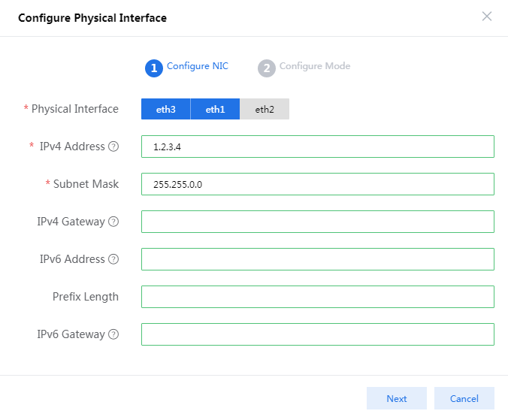Viewport: 508px width, 420px height.
Task: Select the eth2 interface
Action: pyautogui.click(x=265, y=109)
